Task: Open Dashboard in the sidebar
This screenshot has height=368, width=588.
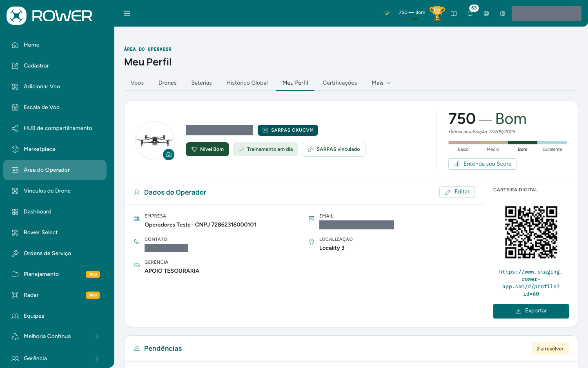Action: click(55, 212)
